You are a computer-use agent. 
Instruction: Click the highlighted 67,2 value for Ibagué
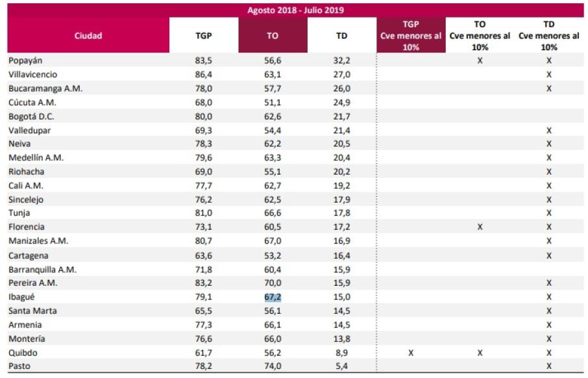click(x=273, y=297)
